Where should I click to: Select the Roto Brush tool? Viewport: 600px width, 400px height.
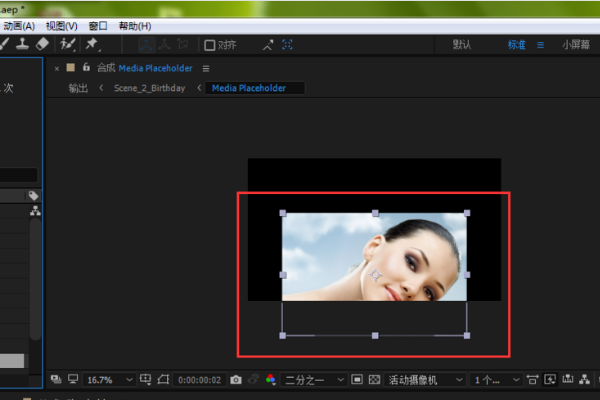pyautogui.click(x=68, y=45)
